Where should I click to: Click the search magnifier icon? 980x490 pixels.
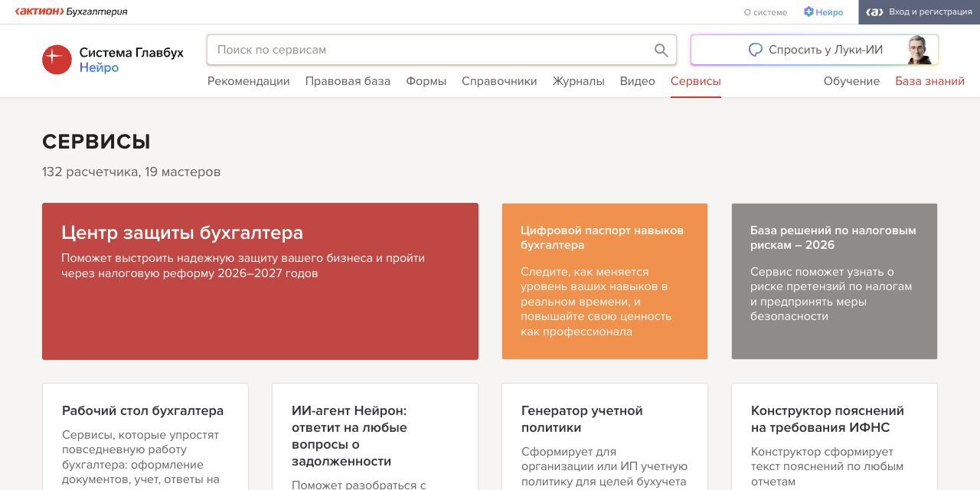[661, 51]
